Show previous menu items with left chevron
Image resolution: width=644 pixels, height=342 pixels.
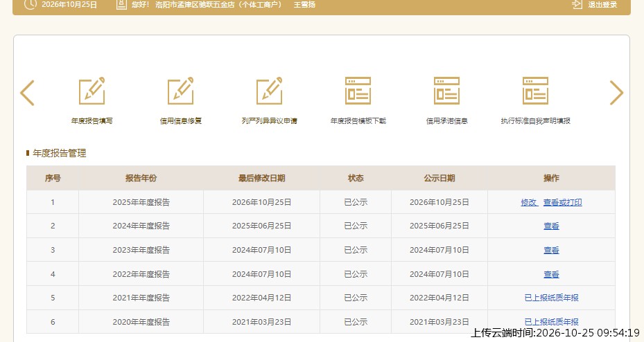(27, 93)
